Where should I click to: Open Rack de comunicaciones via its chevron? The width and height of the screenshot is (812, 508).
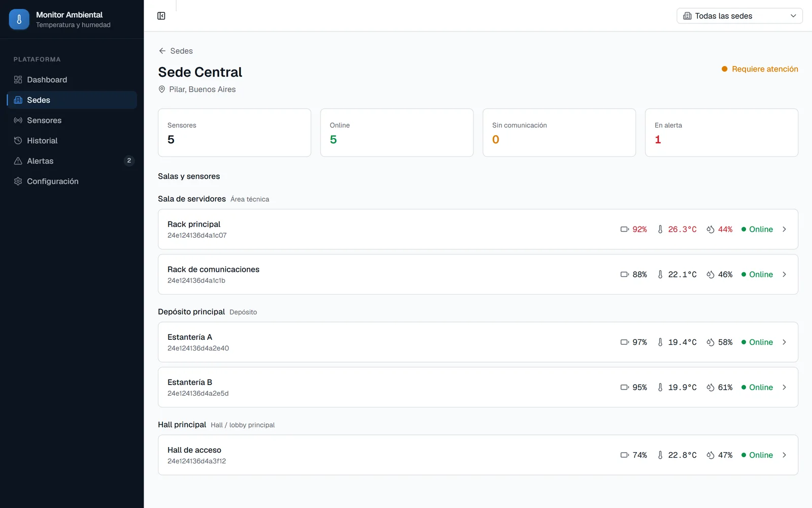pyautogui.click(x=784, y=274)
